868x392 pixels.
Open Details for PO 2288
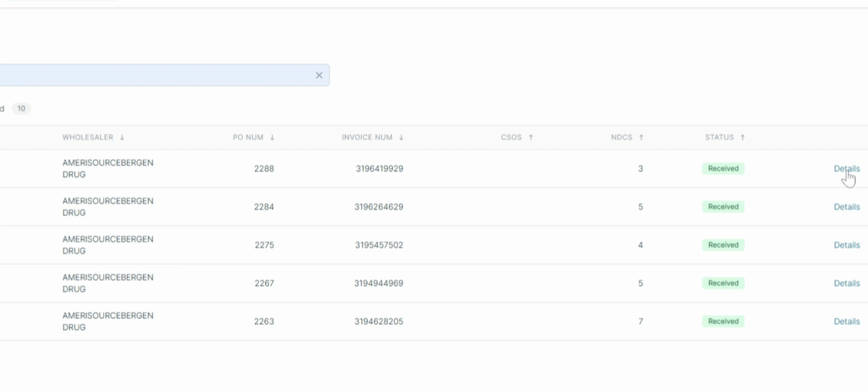(847, 168)
